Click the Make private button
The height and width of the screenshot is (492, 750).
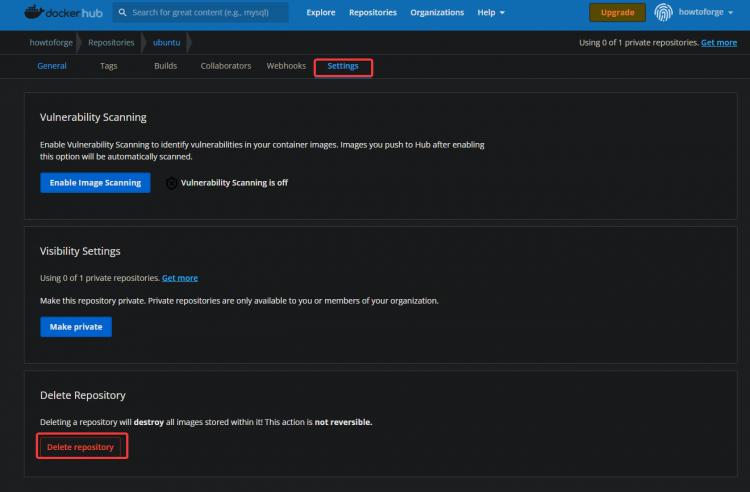(76, 327)
